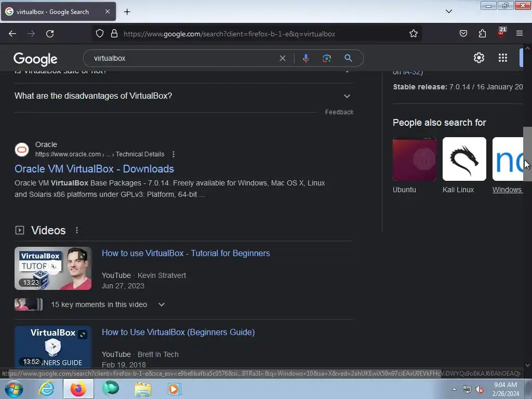Screen dimensions: 532x399
Task: Go back with the browser back arrow
Action: pyautogui.click(x=12, y=34)
